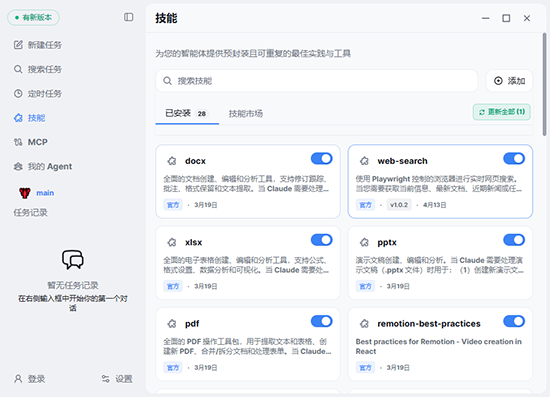Toggle remotion-best-practices skill off
This screenshot has height=397, width=550.
(514, 321)
